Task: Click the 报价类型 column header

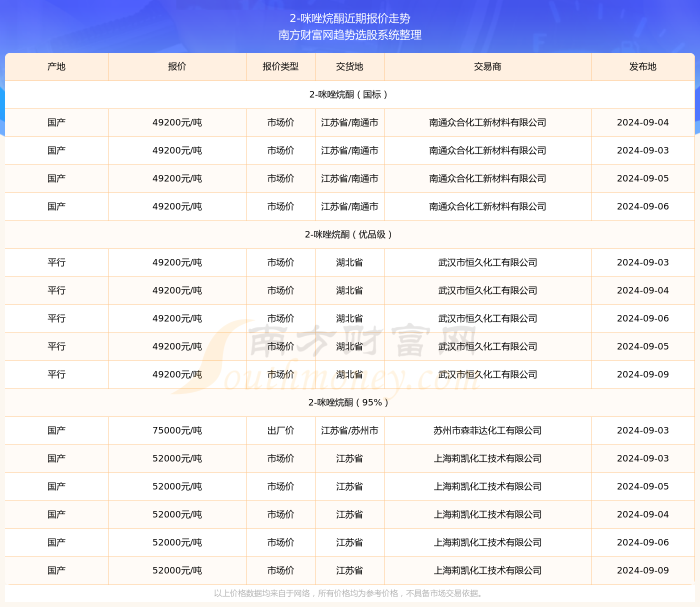Action: pyautogui.click(x=280, y=66)
